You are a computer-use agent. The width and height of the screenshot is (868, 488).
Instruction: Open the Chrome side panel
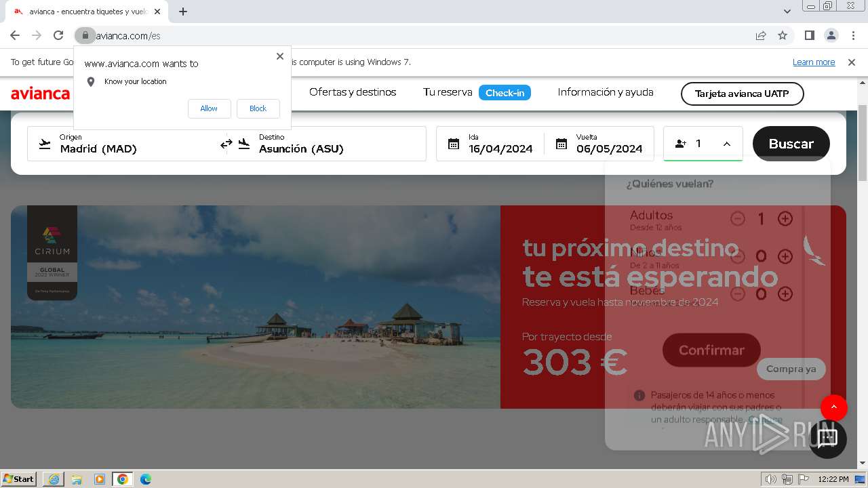pos(809,35)
